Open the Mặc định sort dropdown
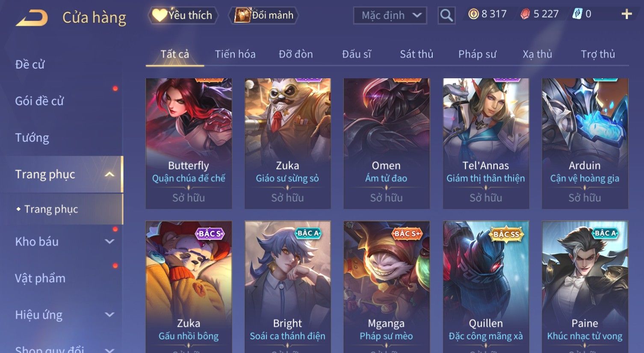Image resolution: width=644 pixels, height=353 pixels. coord(390,15)
